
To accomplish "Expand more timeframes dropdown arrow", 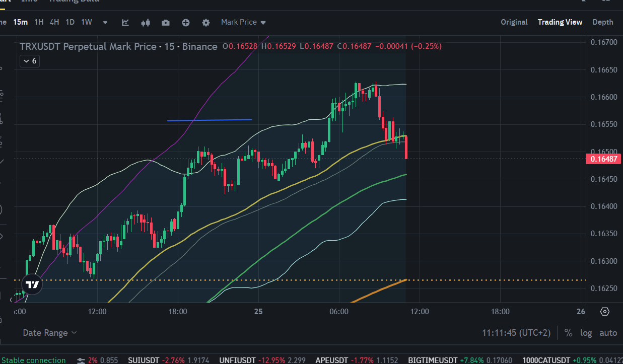I will [105, 23].
